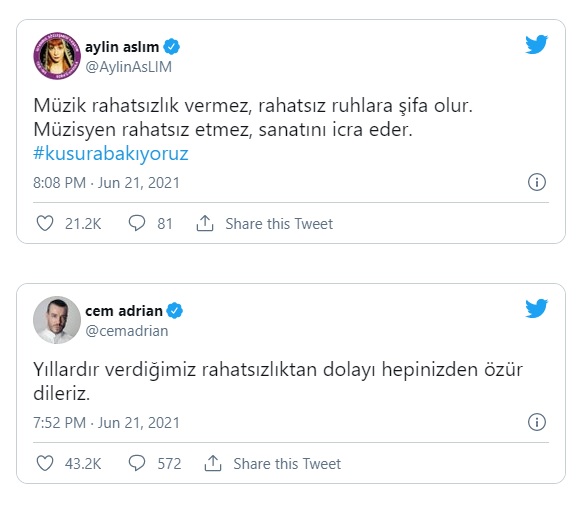Viewport: 586px width, 509px height.
Task: Like cem adrian's tweet with the heart icon
Action: pyautogui.click(x=45, y=463)
